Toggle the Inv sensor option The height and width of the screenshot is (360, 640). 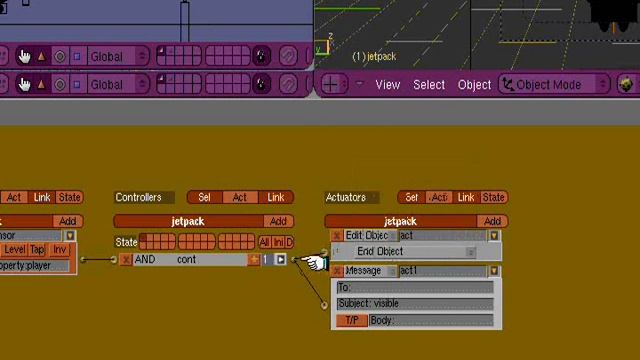point(60,249)
